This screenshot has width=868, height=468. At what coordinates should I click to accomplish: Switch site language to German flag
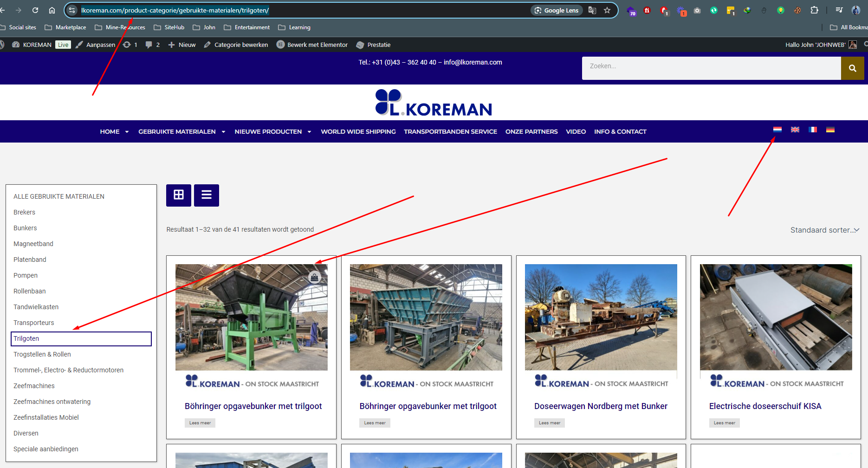(830, 130)
